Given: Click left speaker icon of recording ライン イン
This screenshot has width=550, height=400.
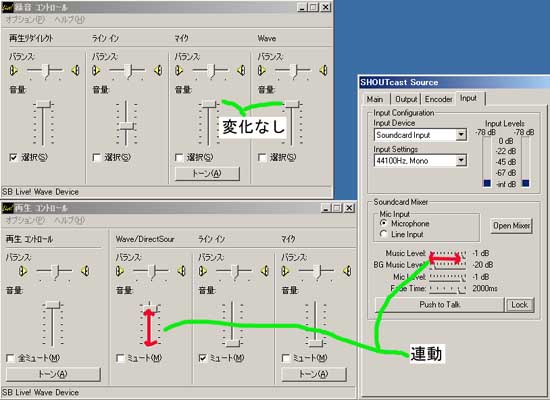Looking at the screenshot, I should (x=96, y=71).
